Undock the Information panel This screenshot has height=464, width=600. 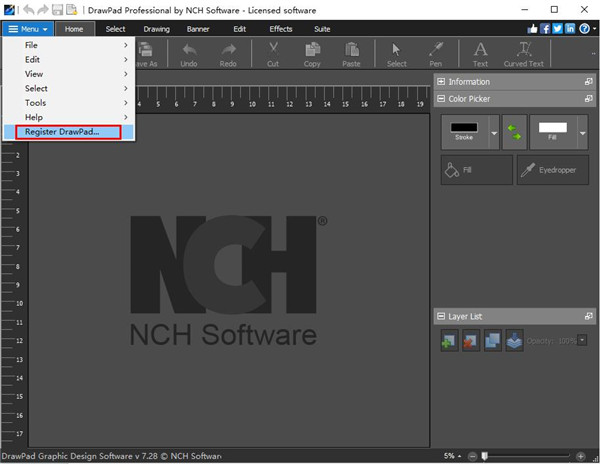pos(589,81)
